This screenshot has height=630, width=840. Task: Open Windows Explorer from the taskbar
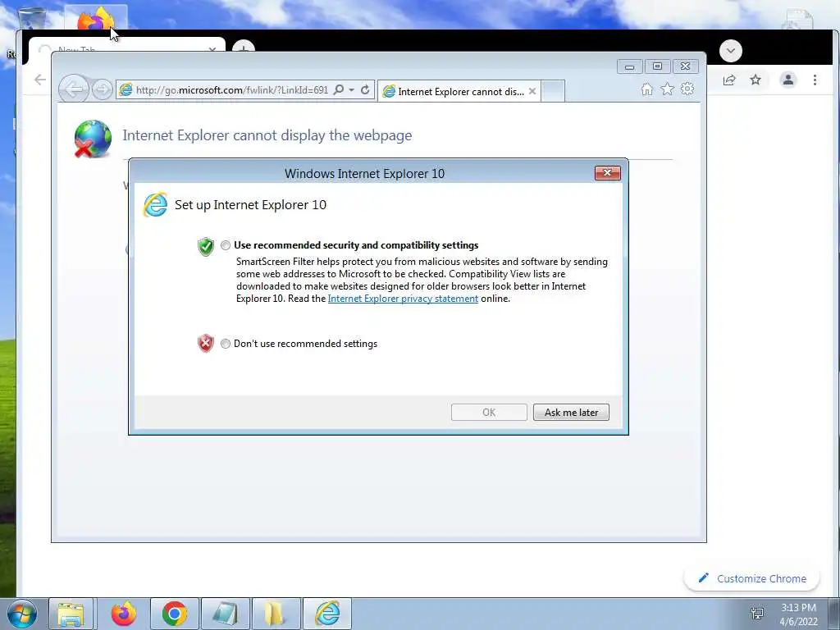(71, 614)
